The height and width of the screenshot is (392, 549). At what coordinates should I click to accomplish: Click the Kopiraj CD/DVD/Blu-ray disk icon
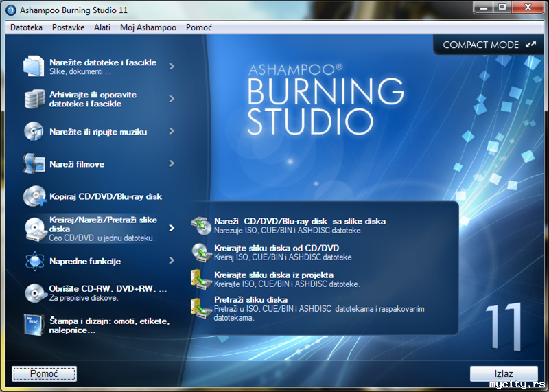tap(34, 196)
